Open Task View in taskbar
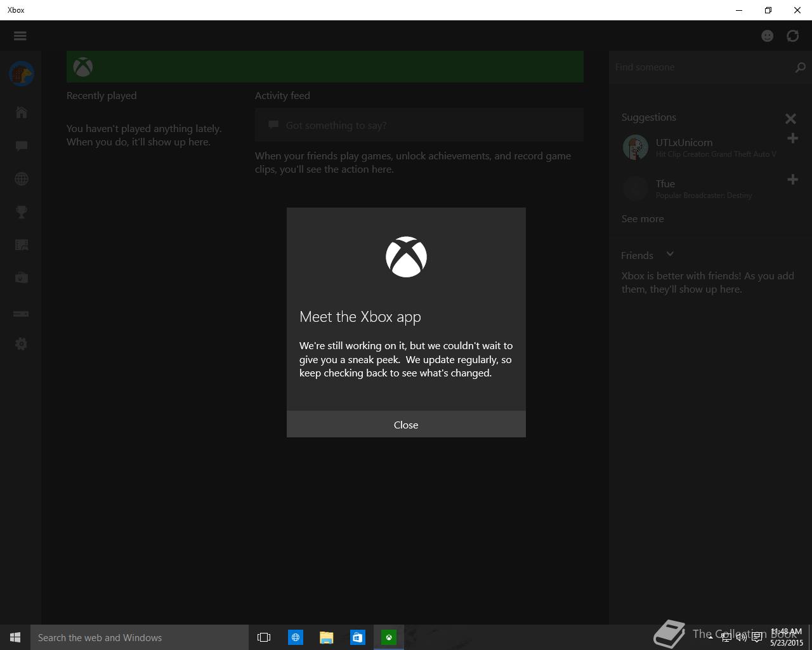The height and width of the screenshot is (650, 812). 264,637
